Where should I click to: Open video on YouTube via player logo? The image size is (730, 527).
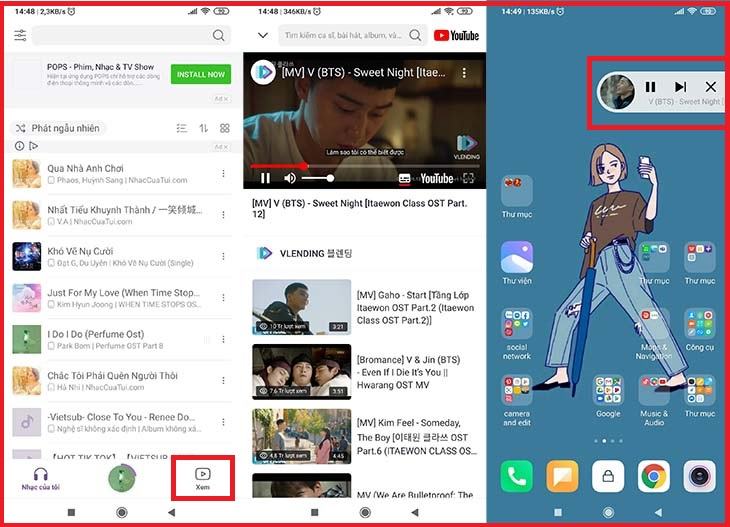pyautogui.click(x=437, y=179)
